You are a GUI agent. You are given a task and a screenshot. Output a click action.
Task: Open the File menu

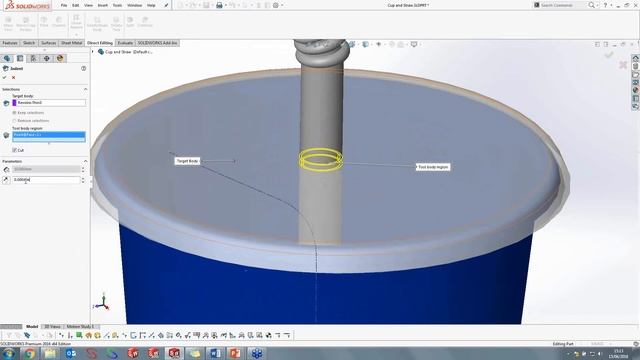pos(64,5)
